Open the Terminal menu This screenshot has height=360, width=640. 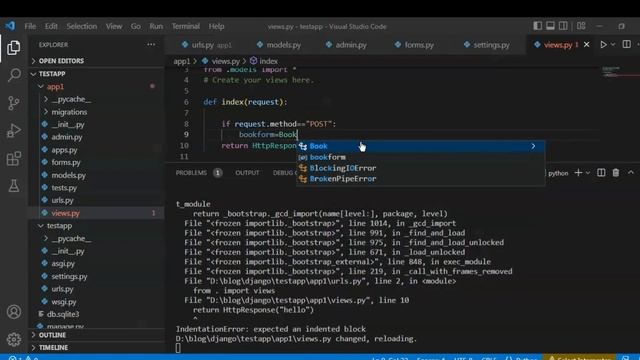point(186,26)
